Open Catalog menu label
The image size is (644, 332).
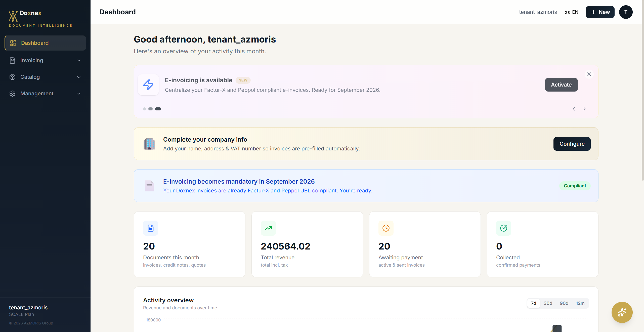[30, 77]
